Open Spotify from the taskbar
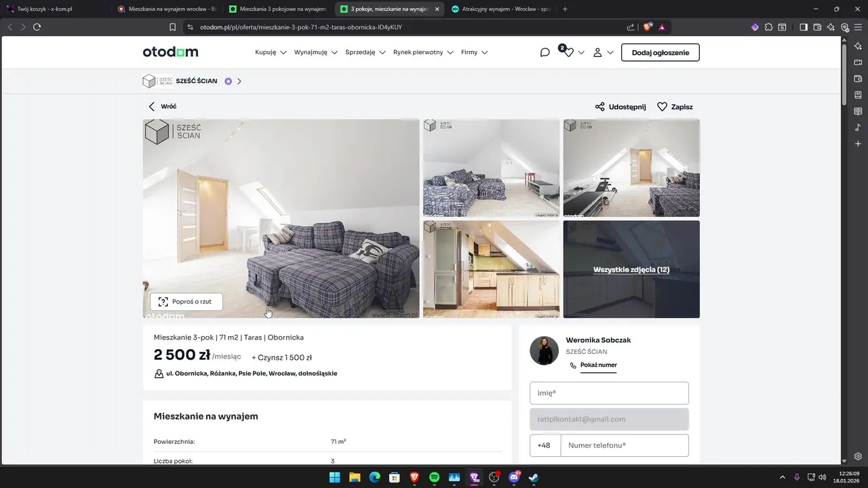 coord(434,477)
